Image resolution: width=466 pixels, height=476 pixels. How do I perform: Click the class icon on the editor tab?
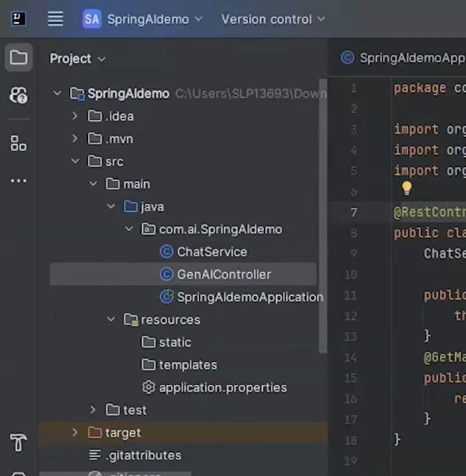tap(347, 58)
